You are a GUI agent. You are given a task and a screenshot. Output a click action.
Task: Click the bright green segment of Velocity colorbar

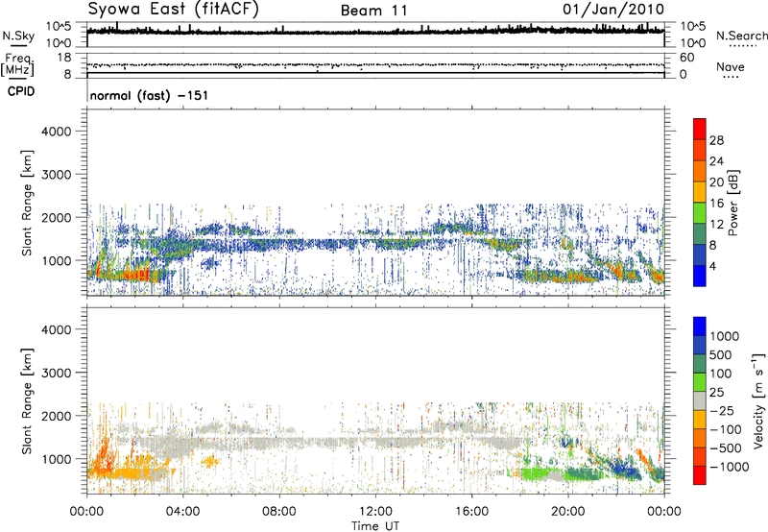pyautogui.click(x=700, y=382)
